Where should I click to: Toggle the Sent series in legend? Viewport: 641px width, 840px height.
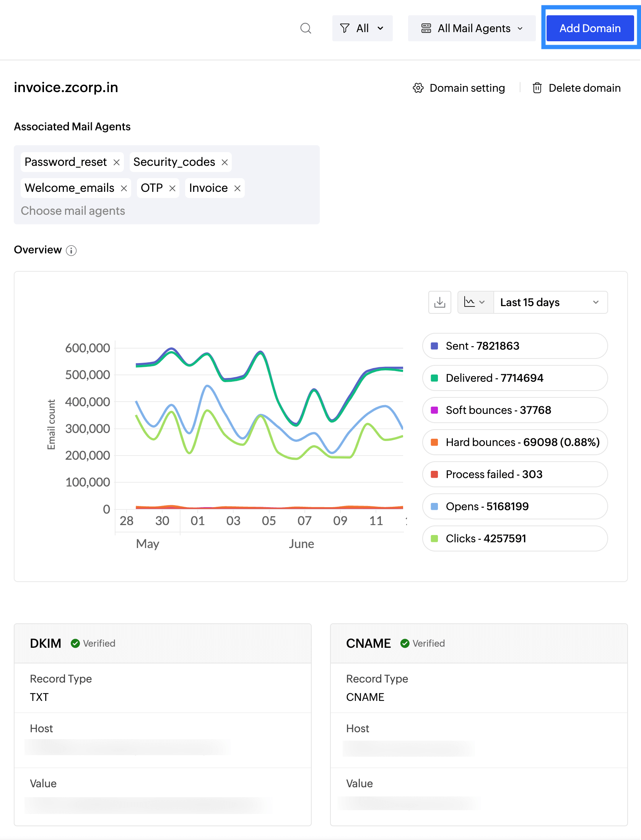(515, 346)
